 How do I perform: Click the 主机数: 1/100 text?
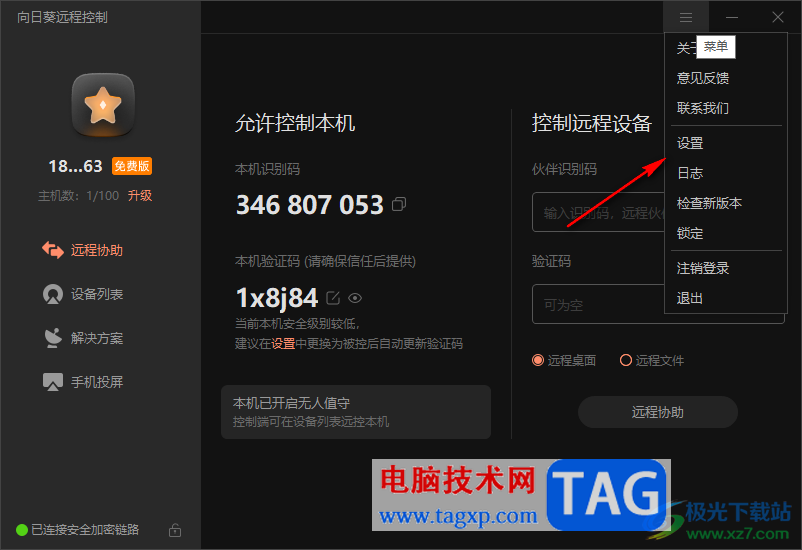tap(78, 195)
